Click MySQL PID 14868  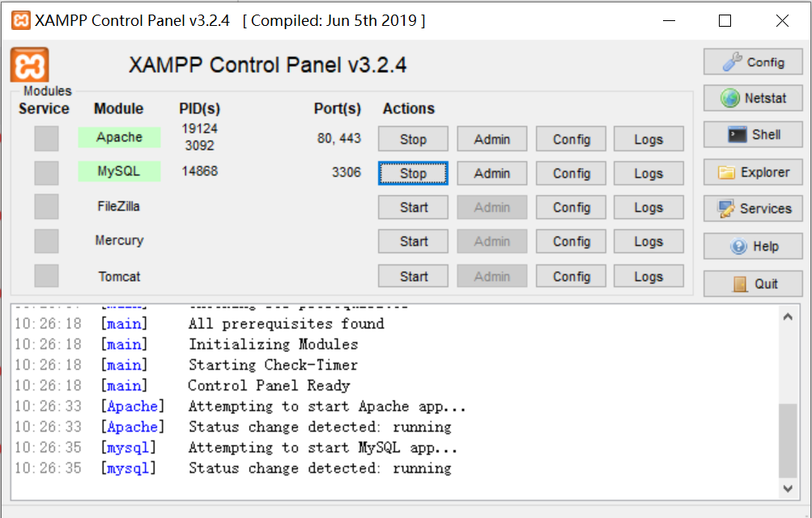[x=200, y=172]
